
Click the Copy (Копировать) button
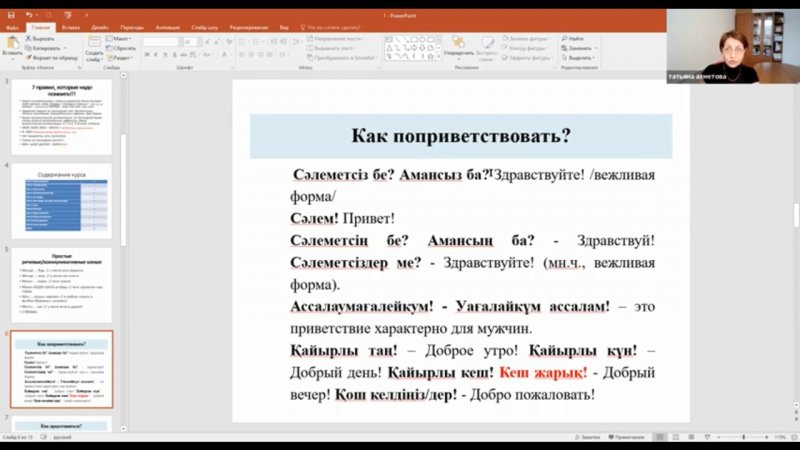43,48
